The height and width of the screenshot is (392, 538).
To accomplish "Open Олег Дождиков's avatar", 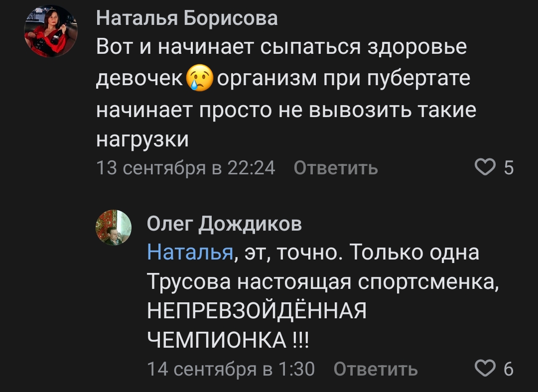I will pyautogui.click(x=113, y=227).
